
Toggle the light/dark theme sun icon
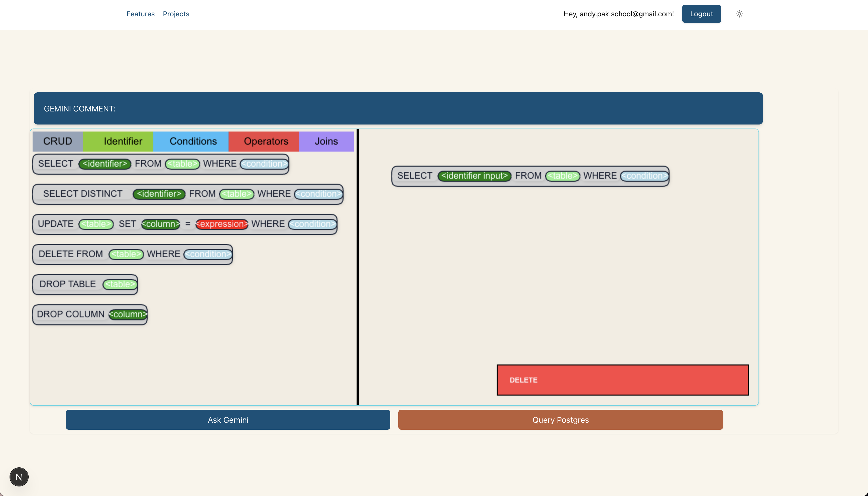click(x=739, y=14)
